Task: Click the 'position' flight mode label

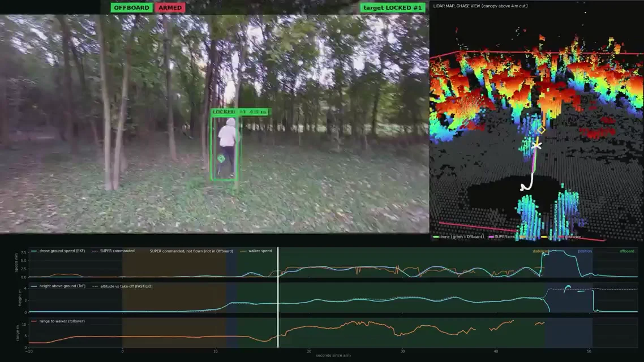Action: (585, 251)
